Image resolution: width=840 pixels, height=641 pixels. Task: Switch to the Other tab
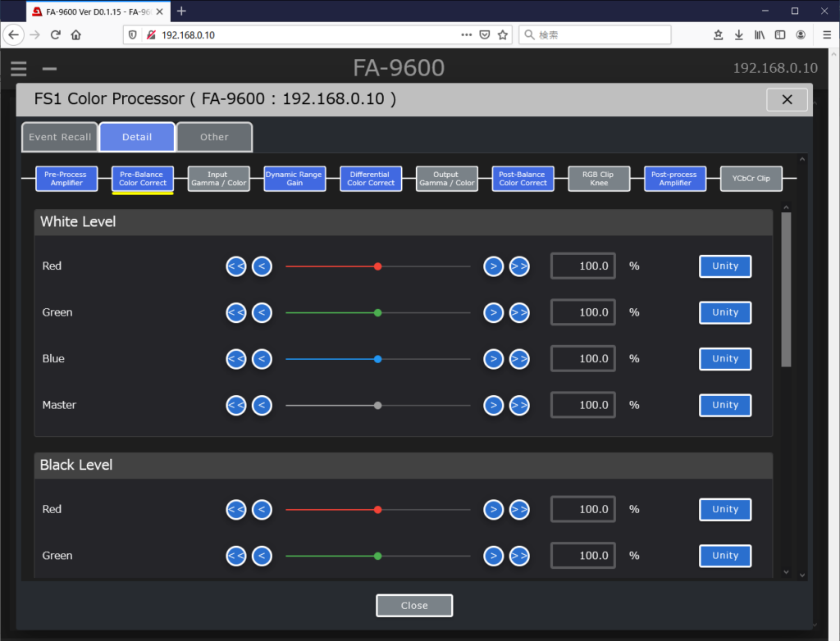214,137
